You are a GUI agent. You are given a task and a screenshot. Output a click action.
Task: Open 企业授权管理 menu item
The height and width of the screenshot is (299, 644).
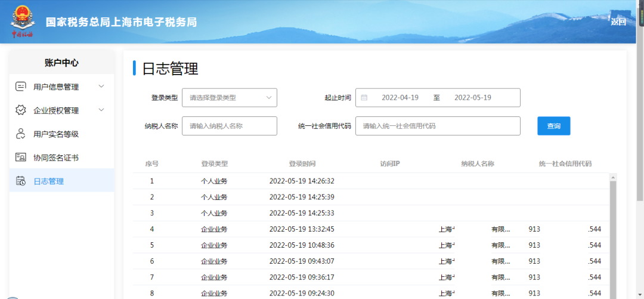pyautogui.click(x=61, y=110)
